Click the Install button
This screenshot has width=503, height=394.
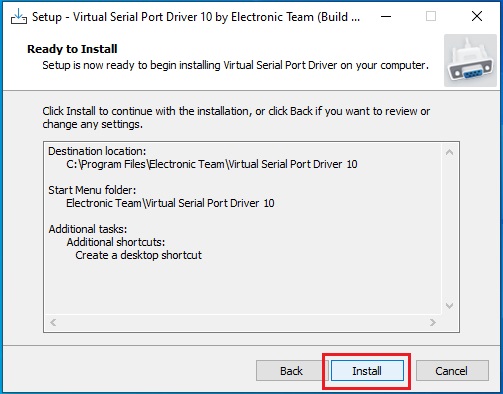pyautogui.click(x=367, y=371)
